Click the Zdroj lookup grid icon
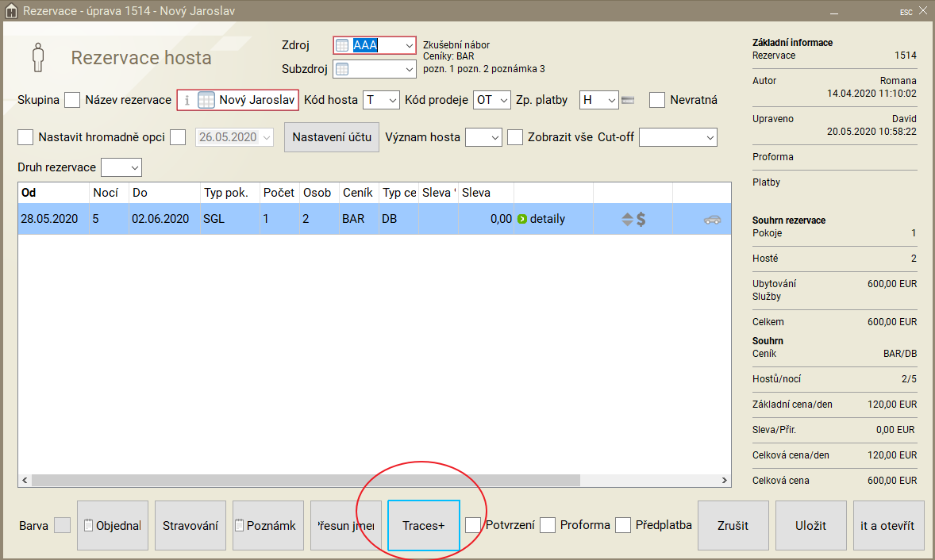Screen dimensions: 935x560 tap(342, 45)
